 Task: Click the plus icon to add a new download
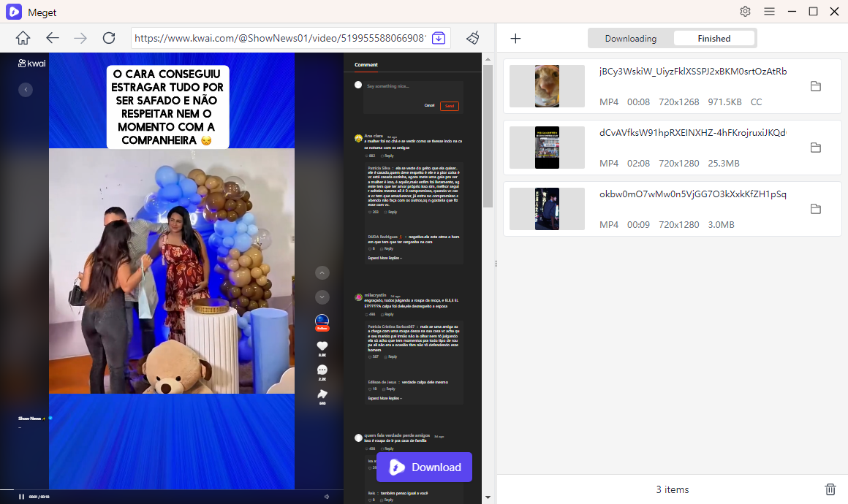coord(515,38)
